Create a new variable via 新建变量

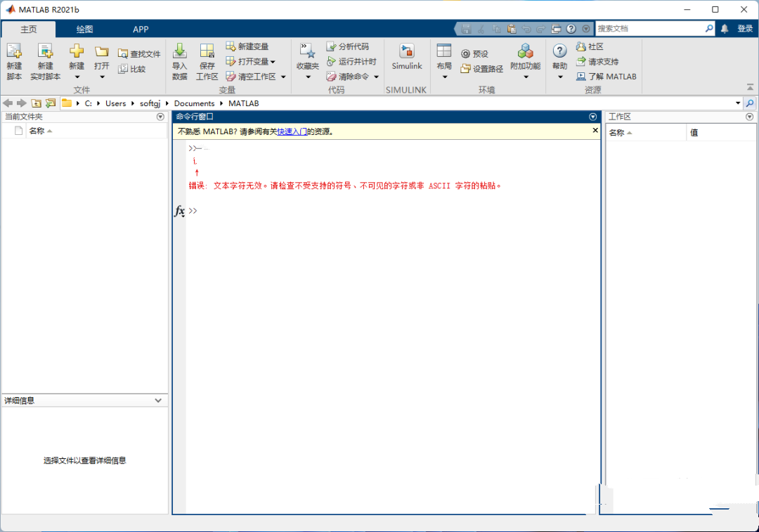coord(247,46)
